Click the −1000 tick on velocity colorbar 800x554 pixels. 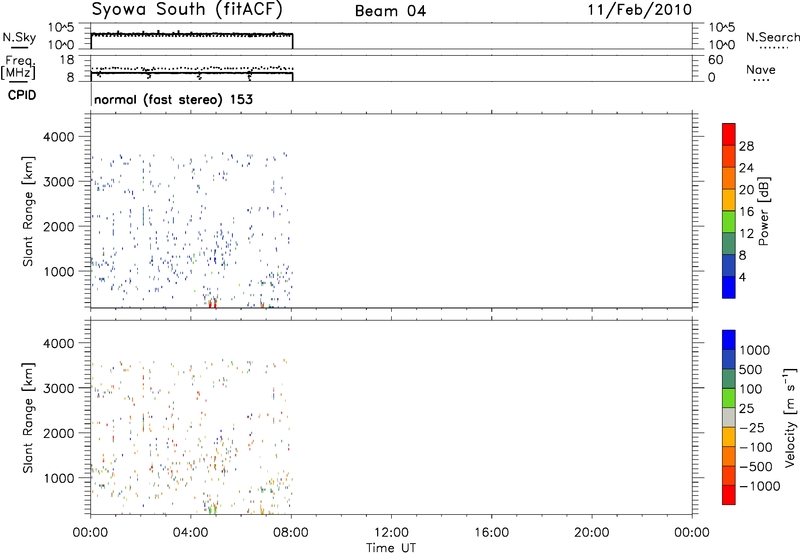coord(760,486)
